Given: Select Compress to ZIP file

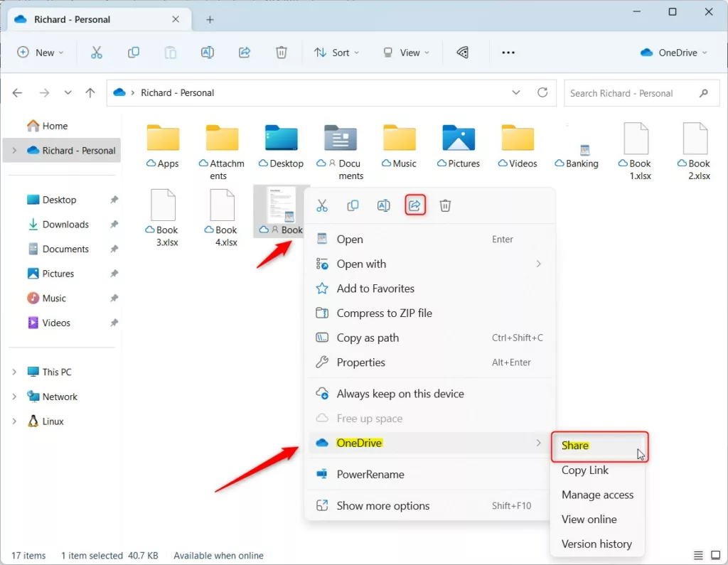Looking at the screenshot, I should 429,313.
